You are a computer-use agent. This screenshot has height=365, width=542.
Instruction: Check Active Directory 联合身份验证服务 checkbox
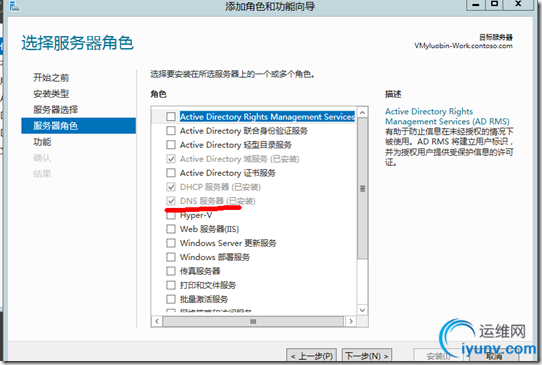(171, 131)
